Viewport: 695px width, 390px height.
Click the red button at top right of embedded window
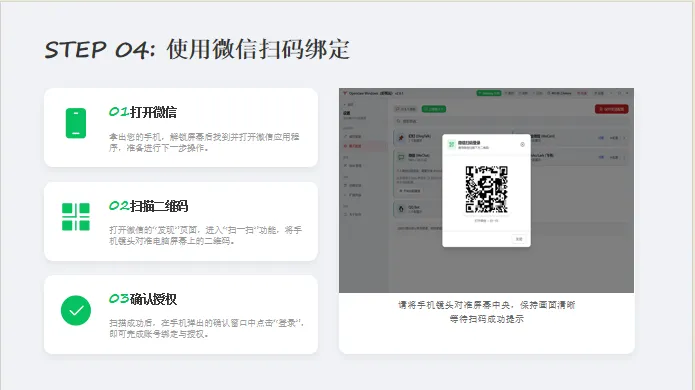[611, 109]
